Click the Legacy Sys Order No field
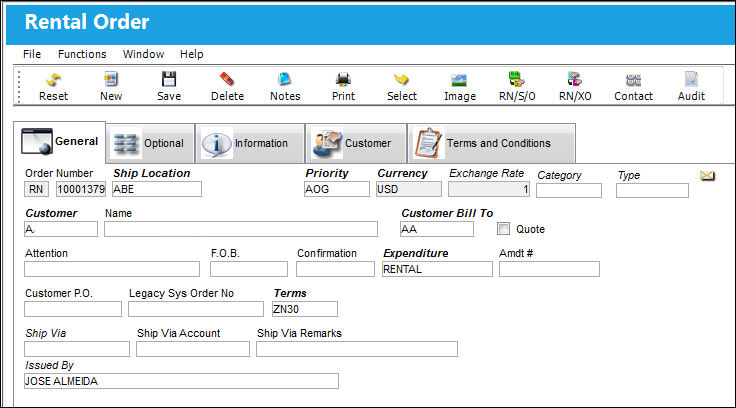 click(x=196, y=309)
